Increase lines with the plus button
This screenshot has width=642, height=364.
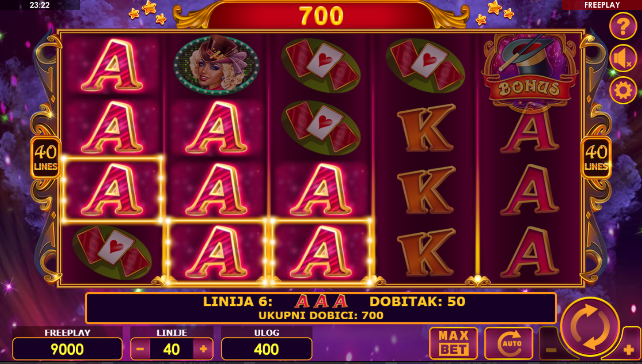click(203, 349)
